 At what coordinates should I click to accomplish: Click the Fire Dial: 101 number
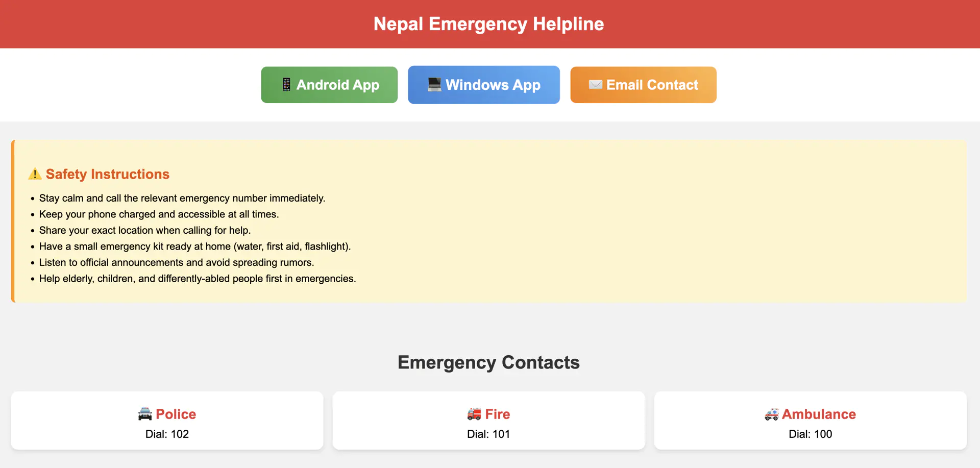click(x=488, y=434)
